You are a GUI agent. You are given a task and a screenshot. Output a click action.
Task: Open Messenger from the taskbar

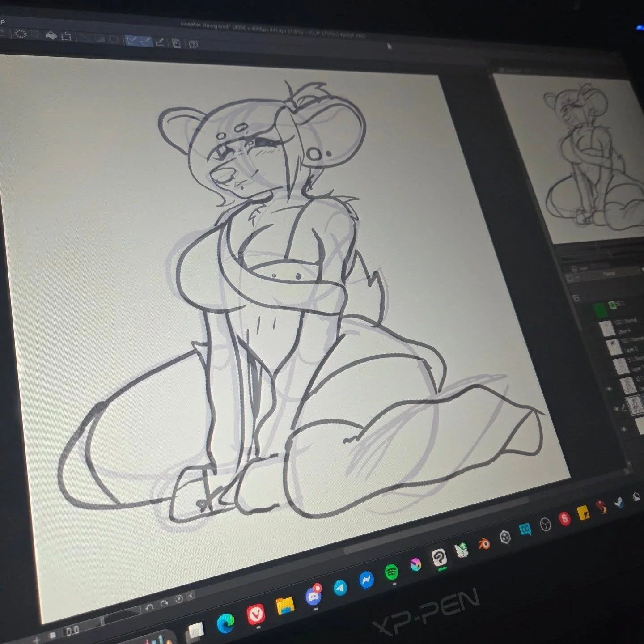point(366,580)
